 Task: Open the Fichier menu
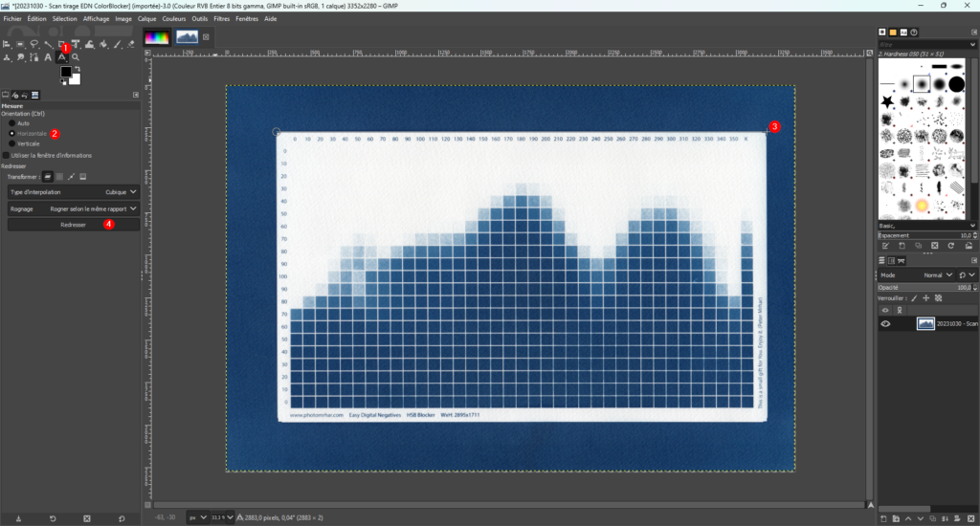(x=12, y=19)
